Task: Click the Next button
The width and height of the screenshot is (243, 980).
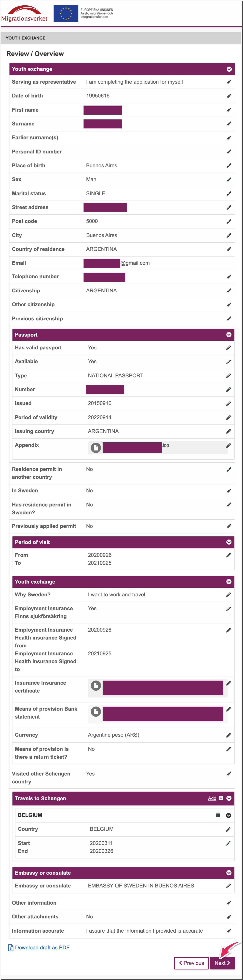Action: click(x=222, y=963)
